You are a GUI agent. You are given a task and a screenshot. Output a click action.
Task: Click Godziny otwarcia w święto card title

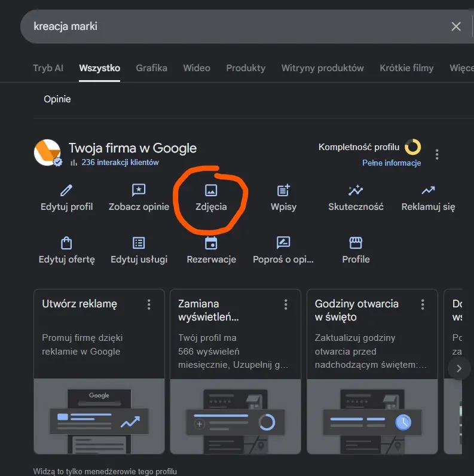tap(357, 310)
